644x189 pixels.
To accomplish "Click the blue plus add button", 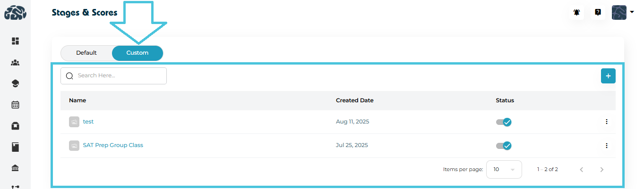I will click(x=608, y=76).
